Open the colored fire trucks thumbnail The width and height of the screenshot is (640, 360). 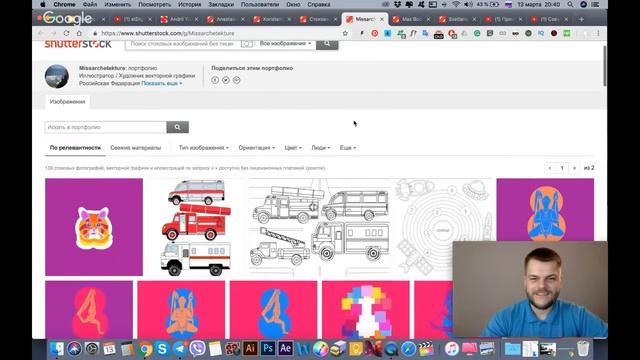click(196, 227)
